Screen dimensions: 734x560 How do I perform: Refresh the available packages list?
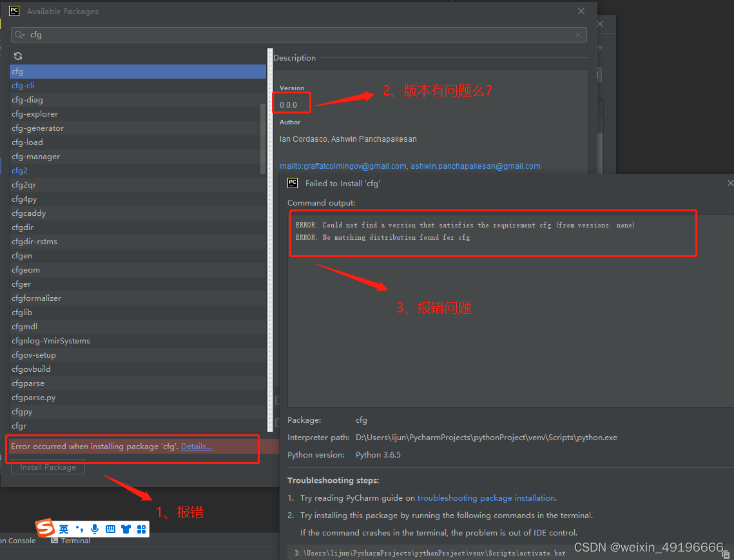pyautogui.click(x=17, y=56)
